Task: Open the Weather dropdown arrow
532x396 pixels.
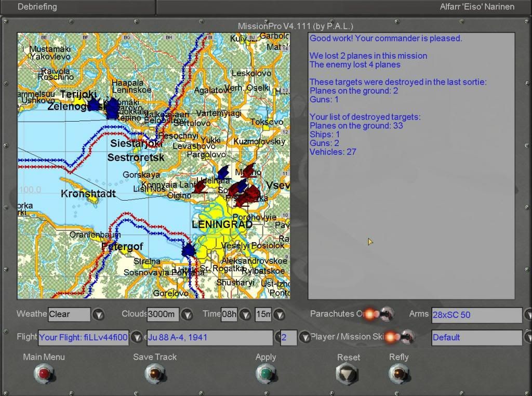Action: [98, 314]
